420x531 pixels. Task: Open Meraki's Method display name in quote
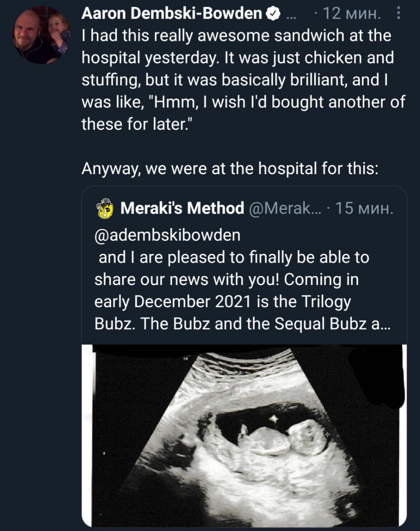pos(182,208)
